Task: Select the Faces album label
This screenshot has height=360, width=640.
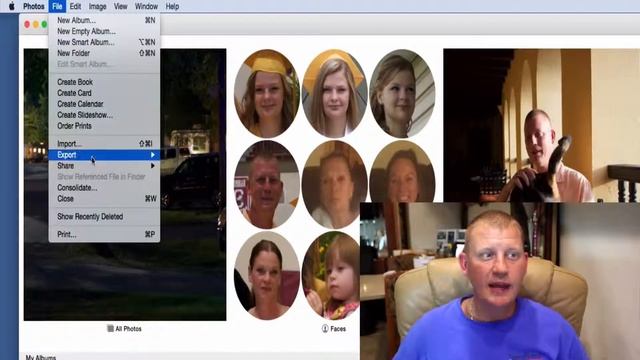Action: [338, 329]
